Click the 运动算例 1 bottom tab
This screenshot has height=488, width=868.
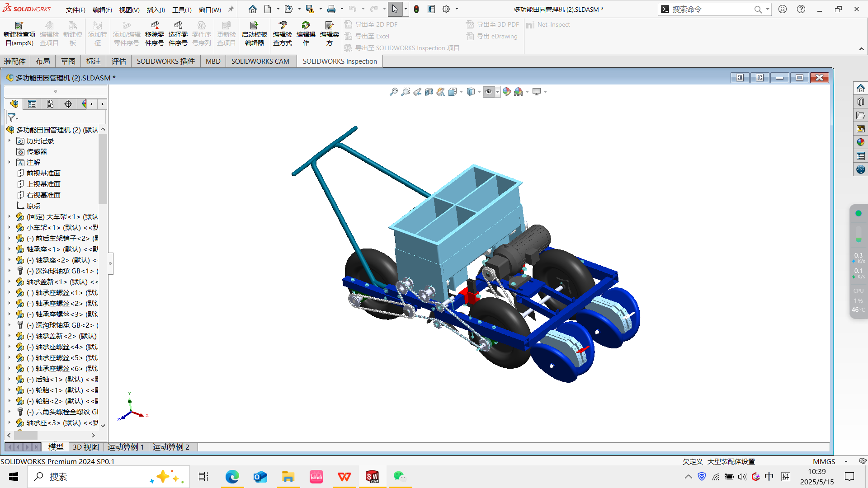(125, 447)
